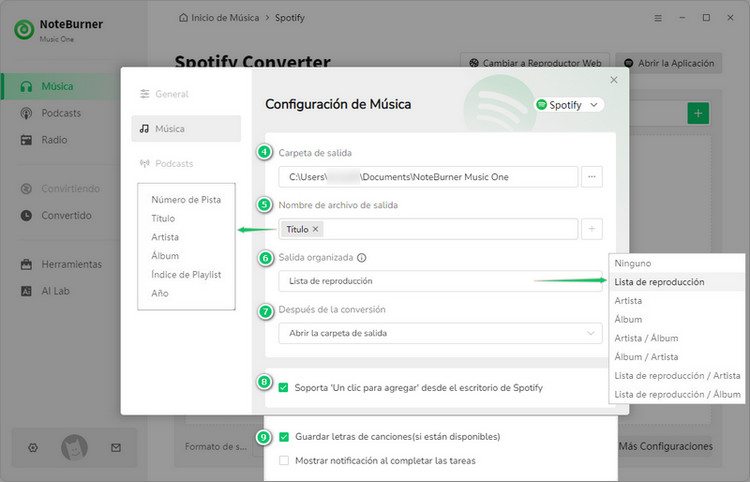Remove the Título tag via its X
The image size is (750, 482).
click(316, 229)
